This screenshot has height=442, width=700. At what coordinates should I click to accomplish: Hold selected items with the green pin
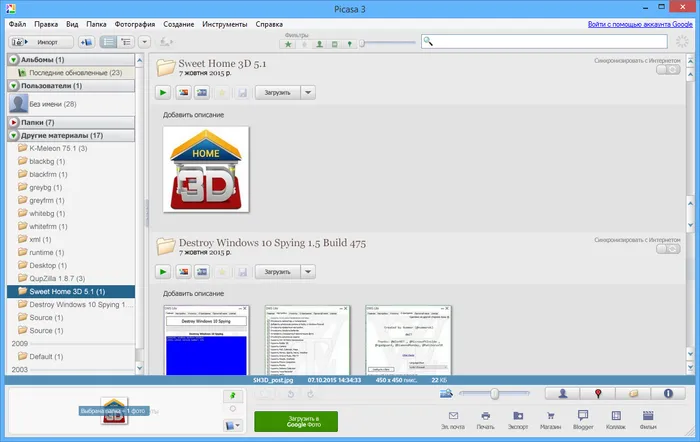233,396
